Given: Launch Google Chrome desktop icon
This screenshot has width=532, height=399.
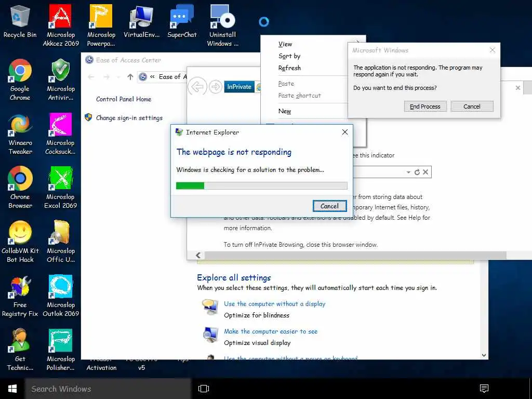Looking at the screenshot, I should click(20, 79).
